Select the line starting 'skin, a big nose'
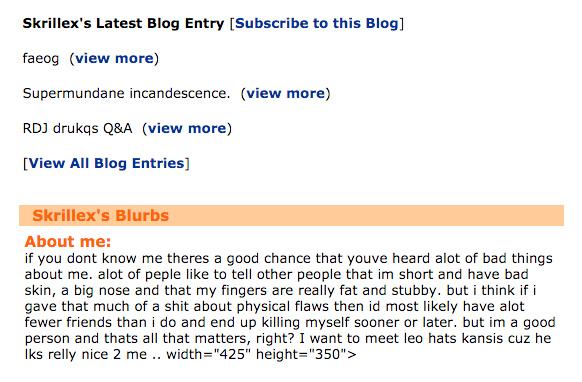Viewport: 582px width, 382px height. [281, 290]
